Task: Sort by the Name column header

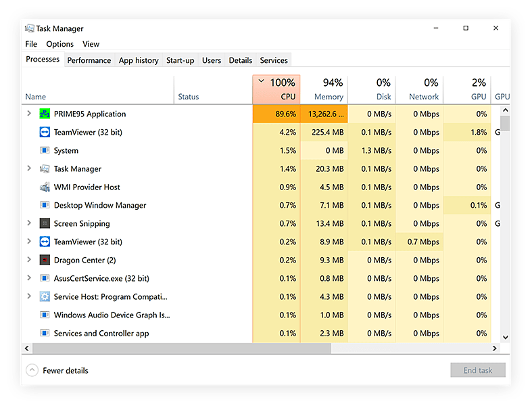Action: click(98, 90)
